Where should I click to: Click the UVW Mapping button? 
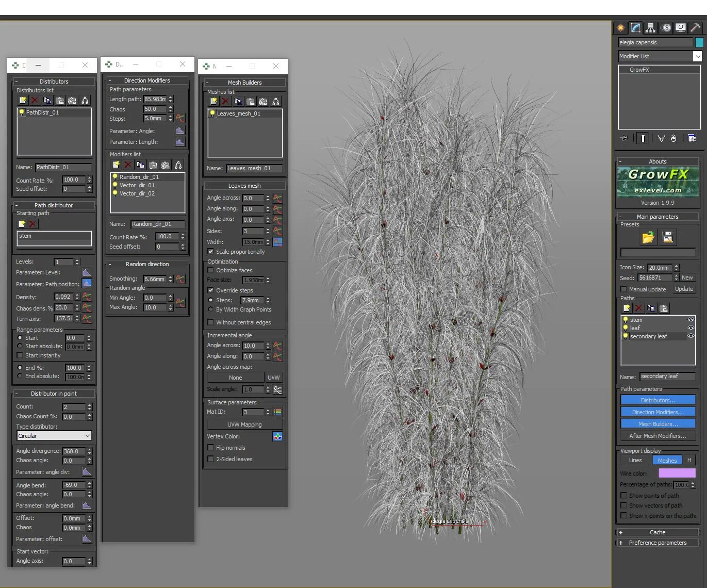pyautogui.click(x=244, y=424)
